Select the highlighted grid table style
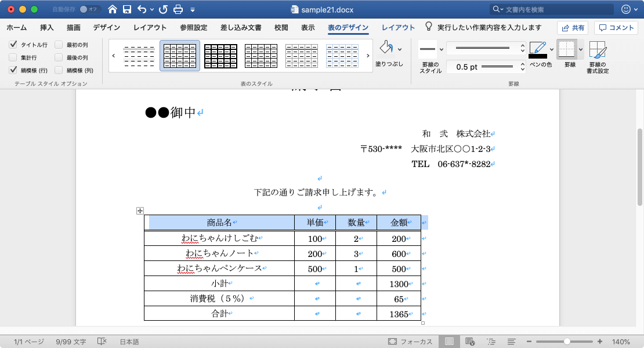The width and height of the screenshot is (644, 348). [x=180, y=56]
